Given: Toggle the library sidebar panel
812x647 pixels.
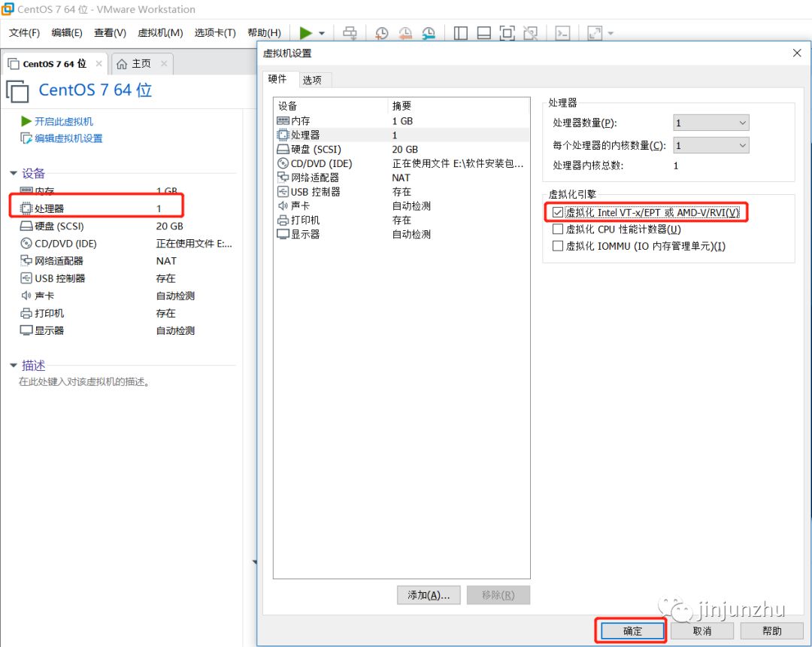Looking at the screenshot, I should coord(460,32).
